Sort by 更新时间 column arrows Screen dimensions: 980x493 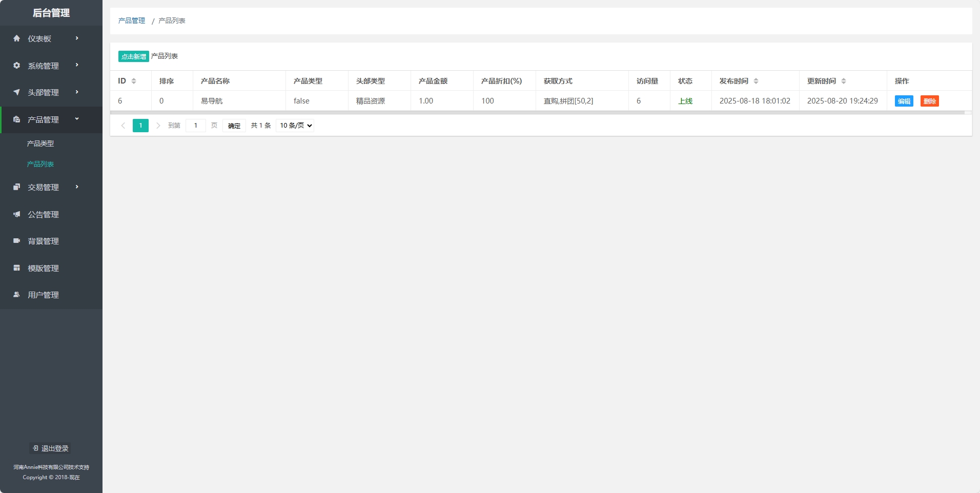click(x=844, y=81)
